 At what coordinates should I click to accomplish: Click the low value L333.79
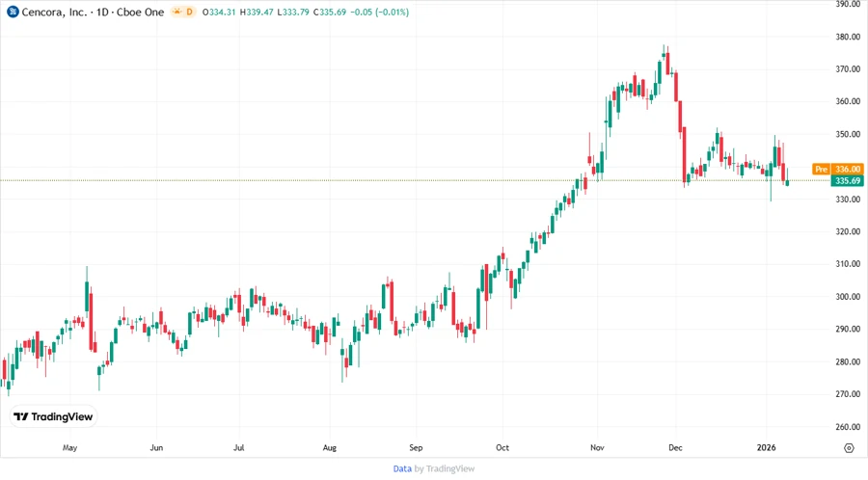[x=293, y=12]
